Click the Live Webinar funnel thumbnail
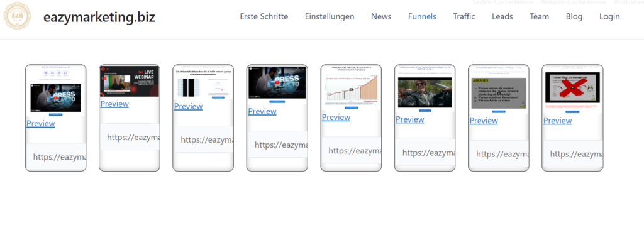The width and height of the screenshot is (644, 235). [130, 81]
